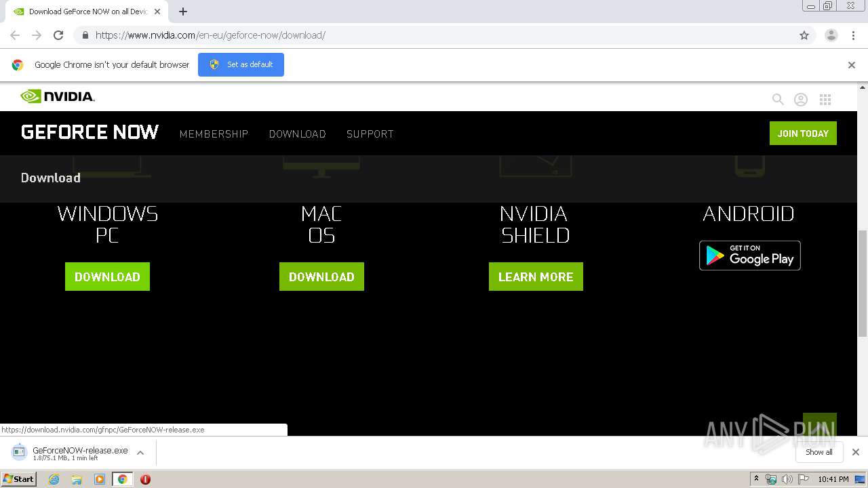Click the red Opera-style taskbar icon
This screenshot has width=868, height=488.
145,479
